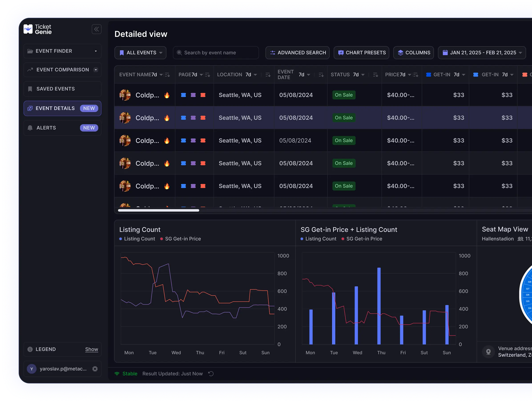This screenshot has width=532, height=403.
Task: Click blue page marker in first row
Action: pos(183,95)
